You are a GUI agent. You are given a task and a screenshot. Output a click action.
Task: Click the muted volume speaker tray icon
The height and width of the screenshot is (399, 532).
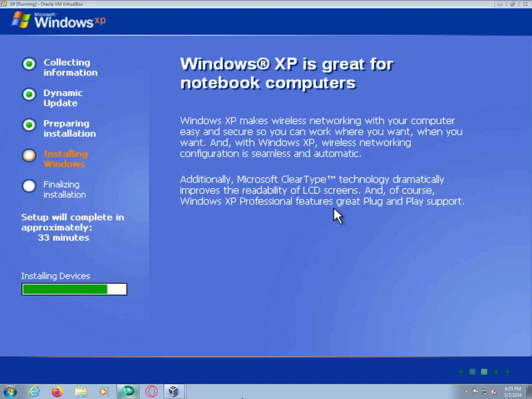[x=494, y=392]
